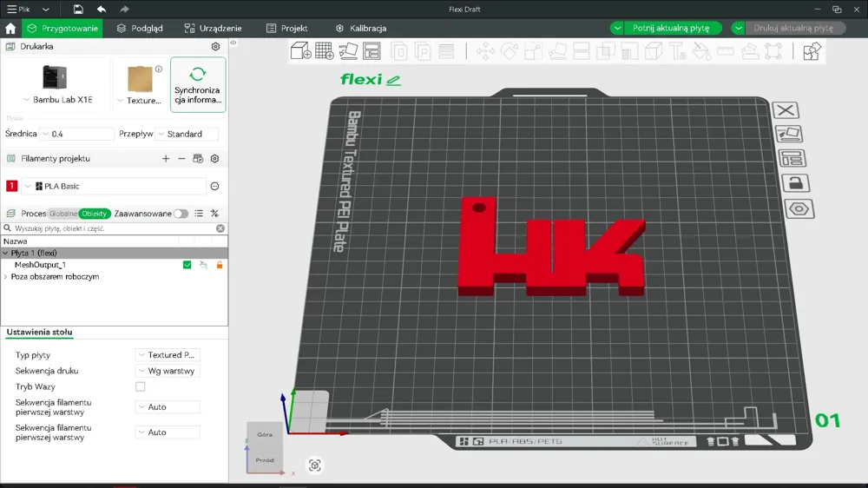
Task: Click the Add object cube icon
Action: (x=300, y=51)
